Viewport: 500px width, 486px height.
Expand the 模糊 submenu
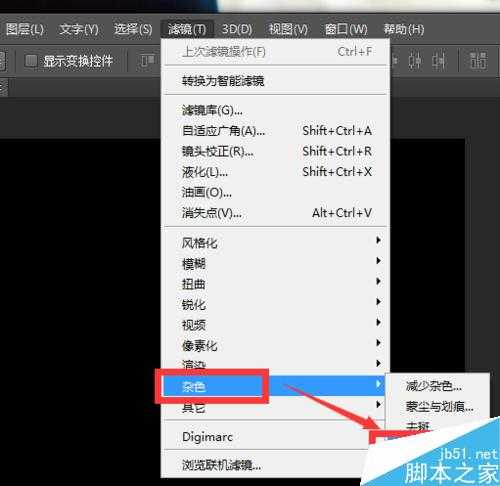tap(275, 263)
